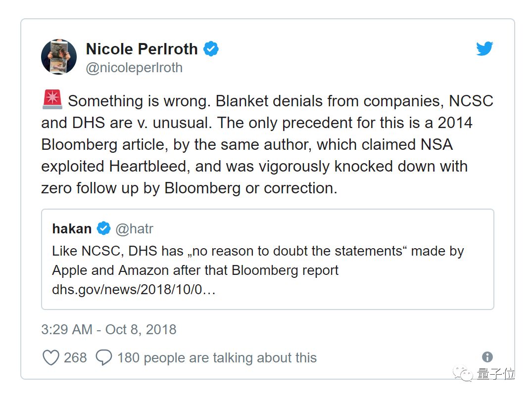
Task: Like the tweet with heart icon
Action: point(50,357)
